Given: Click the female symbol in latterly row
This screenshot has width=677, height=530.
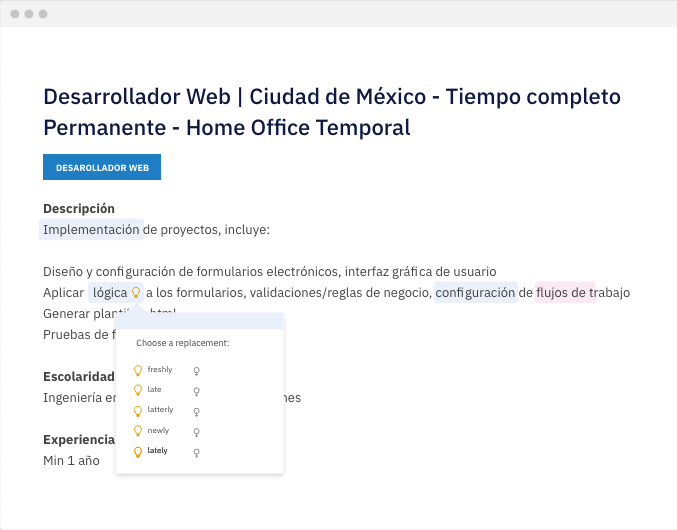Looking at the screenshot, I should (x=196, y=412).
